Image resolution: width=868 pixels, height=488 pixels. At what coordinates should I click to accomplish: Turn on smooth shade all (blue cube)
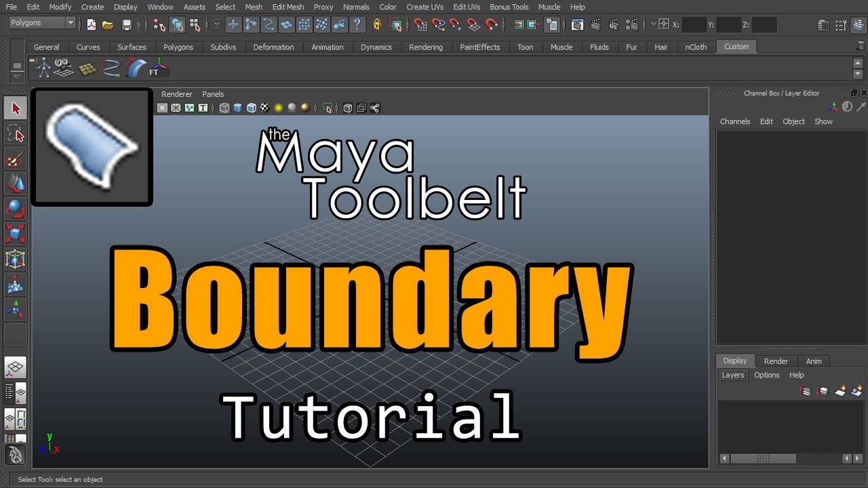click(x=238, y=108)
